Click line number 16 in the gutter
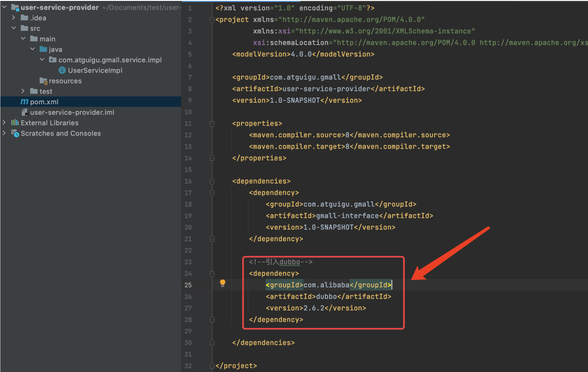This screenshot has height=372, width=588. click(x=188, y=181)
